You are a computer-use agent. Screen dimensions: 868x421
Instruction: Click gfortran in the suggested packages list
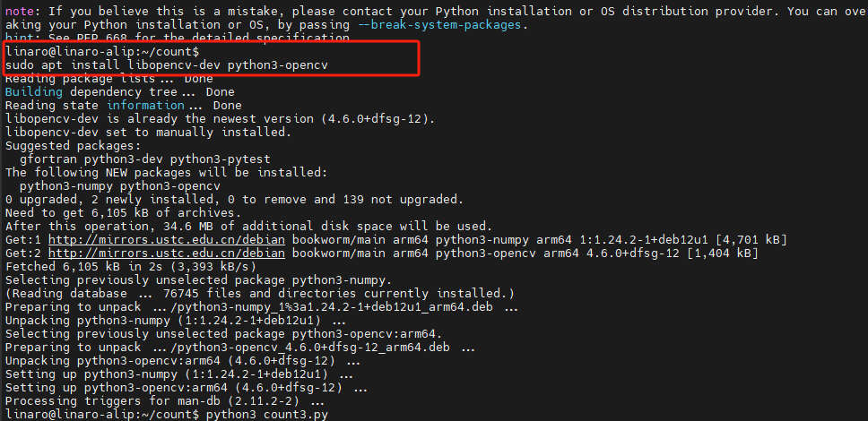(48, 159)
